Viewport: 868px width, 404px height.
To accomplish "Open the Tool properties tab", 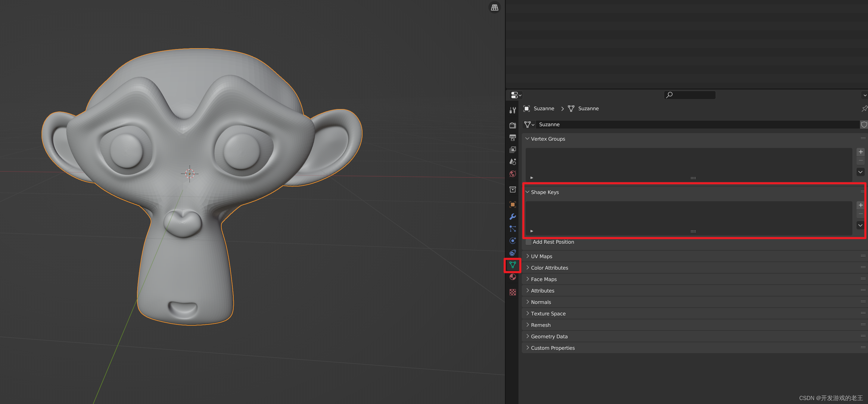I will pyautogui.click(x=512, y=110).
